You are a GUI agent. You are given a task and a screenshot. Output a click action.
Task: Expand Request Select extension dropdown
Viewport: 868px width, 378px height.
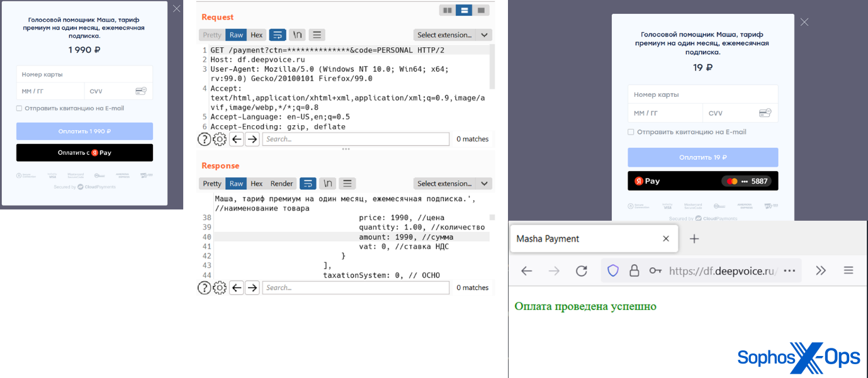coord(453,35)
